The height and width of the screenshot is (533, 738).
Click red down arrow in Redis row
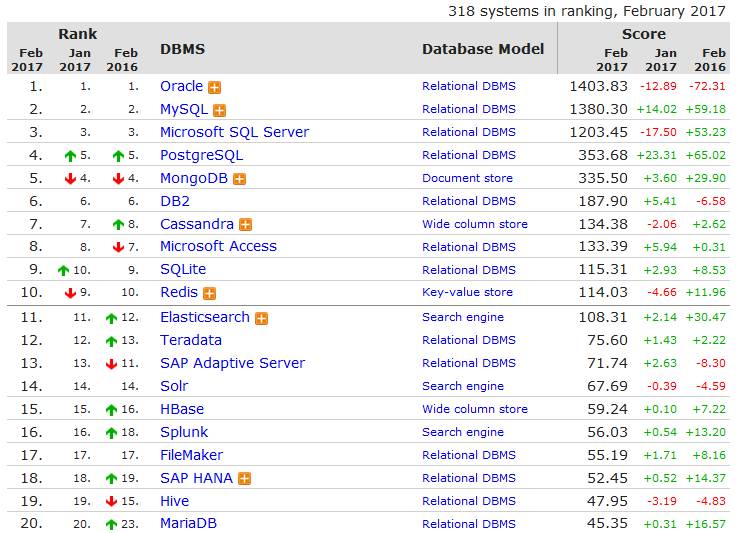tap(70, 293)
